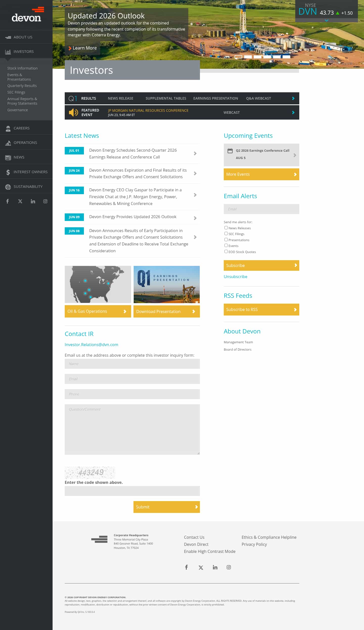Click the Question/Comment text area
The image size is (364, 630).
point(132,430)
